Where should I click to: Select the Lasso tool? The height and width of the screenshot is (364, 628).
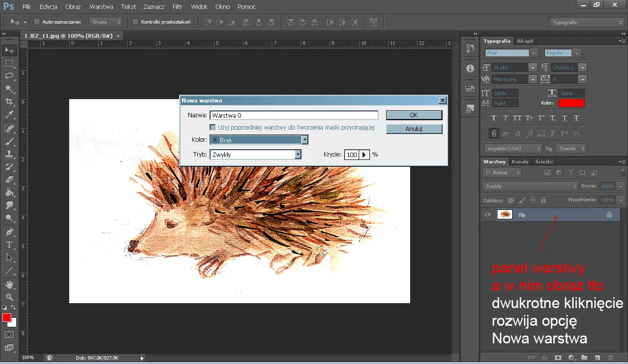(x=10, y=76)
